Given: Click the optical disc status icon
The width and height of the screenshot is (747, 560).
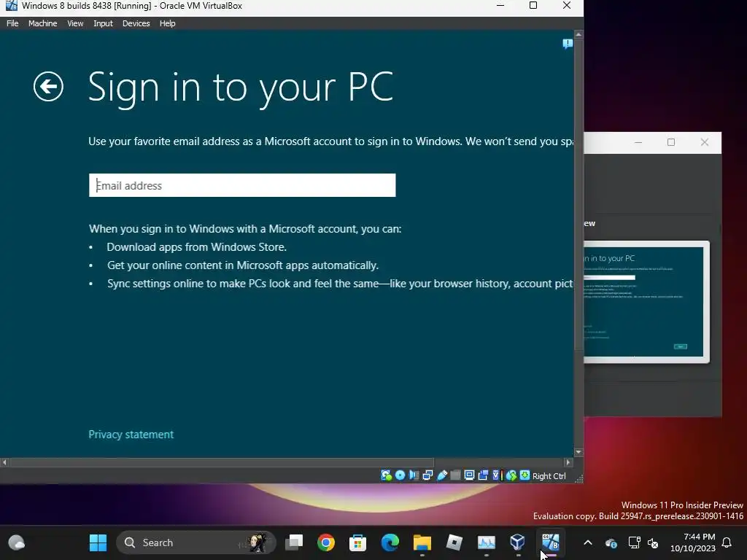Looking at the screenshot, I should tap(400, 475).
